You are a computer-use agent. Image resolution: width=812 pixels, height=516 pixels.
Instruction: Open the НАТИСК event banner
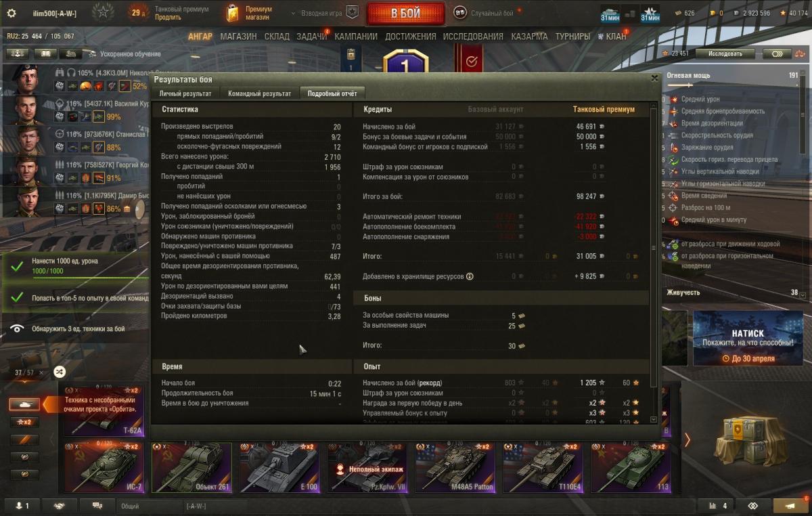coord(748,339)
